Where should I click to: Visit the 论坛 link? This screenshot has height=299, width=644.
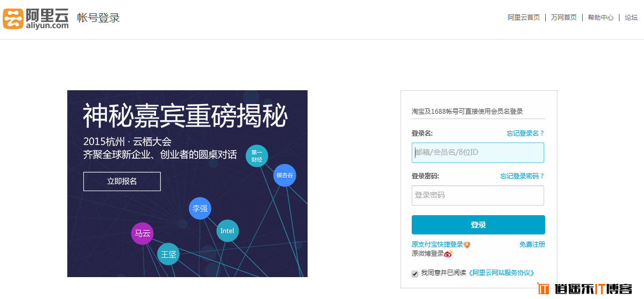pos(631,18)
